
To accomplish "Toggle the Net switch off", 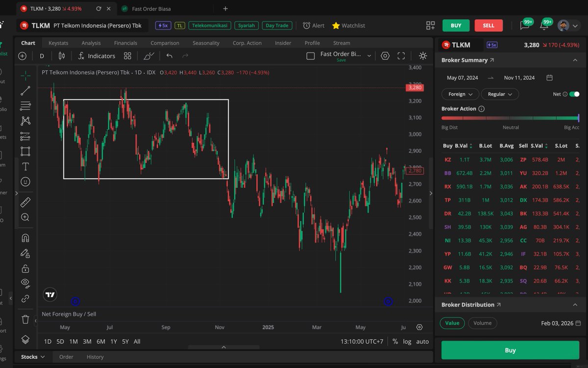I will 574,94.
